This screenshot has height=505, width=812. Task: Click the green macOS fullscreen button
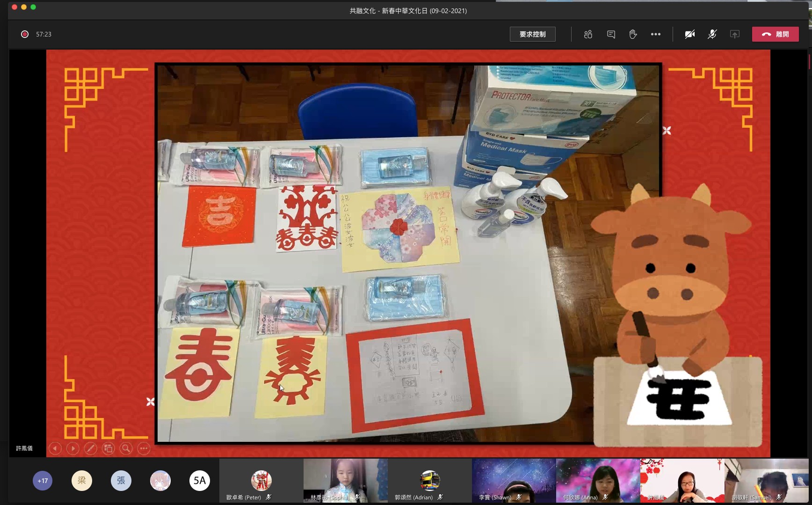tap(33, 7)
